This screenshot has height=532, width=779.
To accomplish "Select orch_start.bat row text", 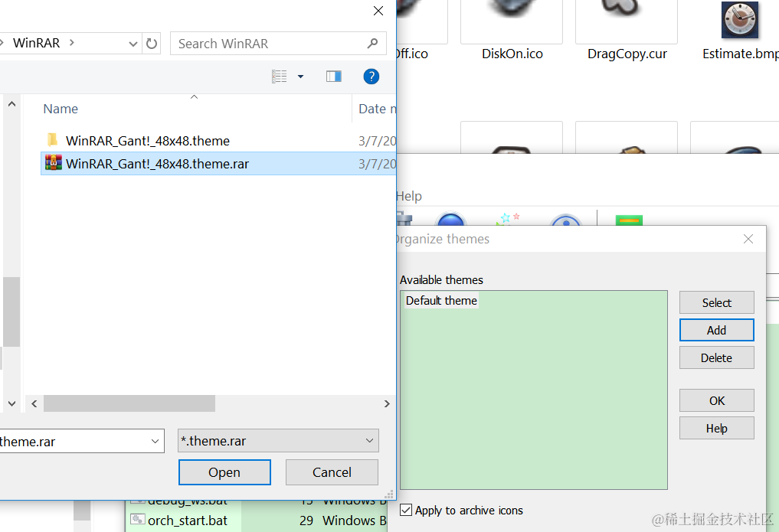I will pos(188,521).
